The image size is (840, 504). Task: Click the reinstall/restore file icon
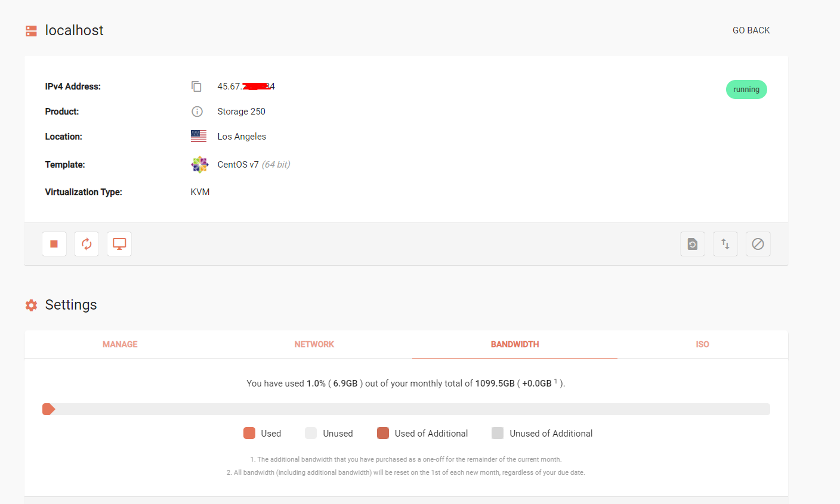coord(692,244)
